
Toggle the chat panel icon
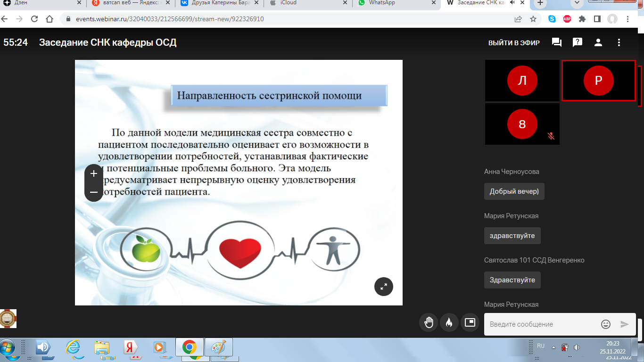[x=557, y=42]
